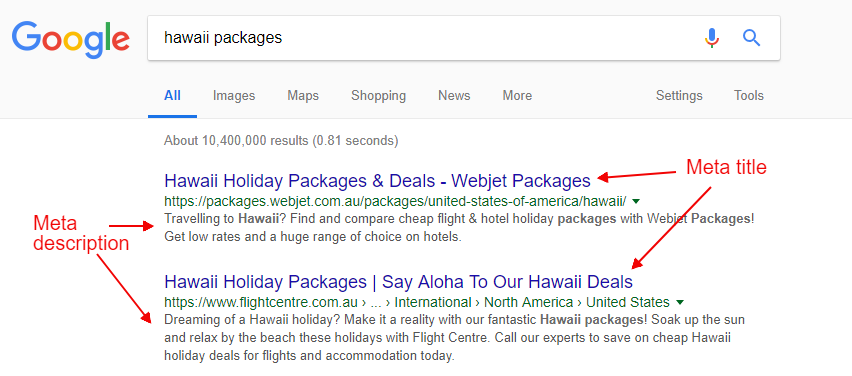Expand the Flight Centre result's dropdown arrow

(679, 302)
